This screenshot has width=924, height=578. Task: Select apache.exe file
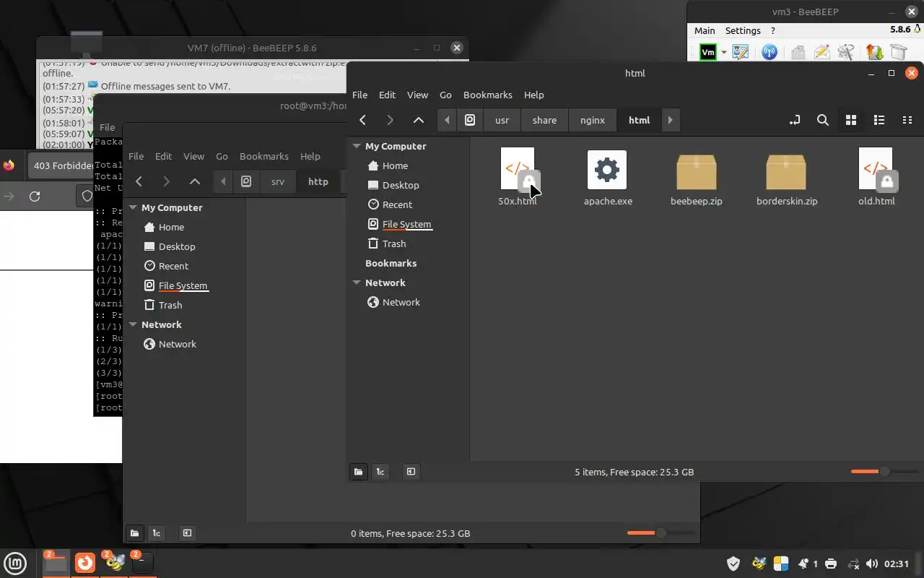(608, 178)
